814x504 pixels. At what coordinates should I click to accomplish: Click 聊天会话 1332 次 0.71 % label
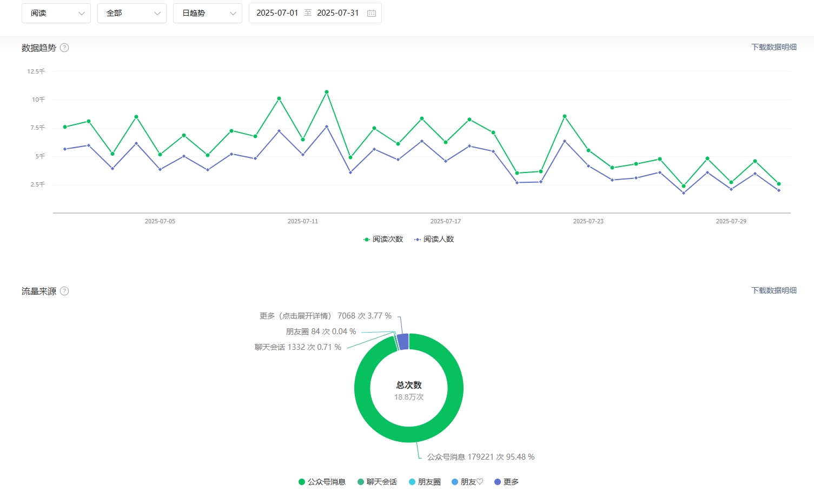pyautogui.click(x=298, y=347)
